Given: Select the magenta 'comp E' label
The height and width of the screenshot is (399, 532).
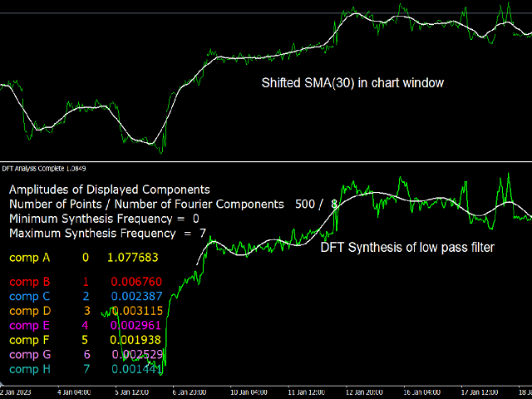Looking at the screenshot, I should pyautogui.click(x=30, y=326).
